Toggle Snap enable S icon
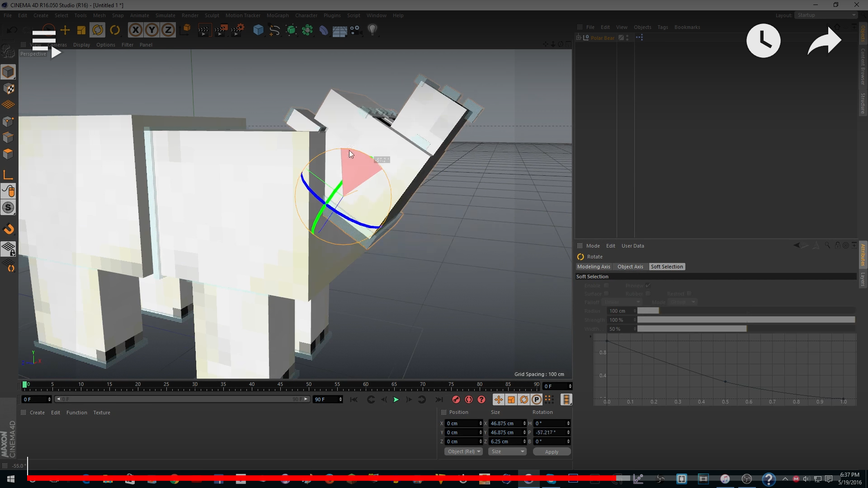 (x=8, y=208)
